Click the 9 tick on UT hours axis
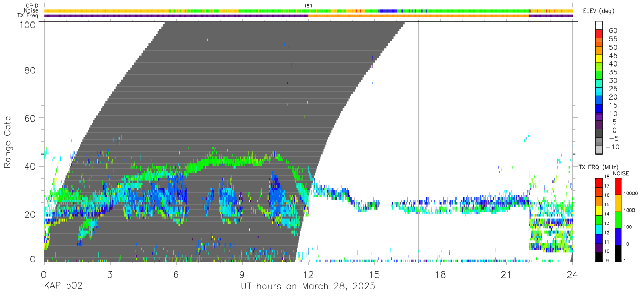Image resolution: width=644 pixels, height=297 pixels. point(242,274)
